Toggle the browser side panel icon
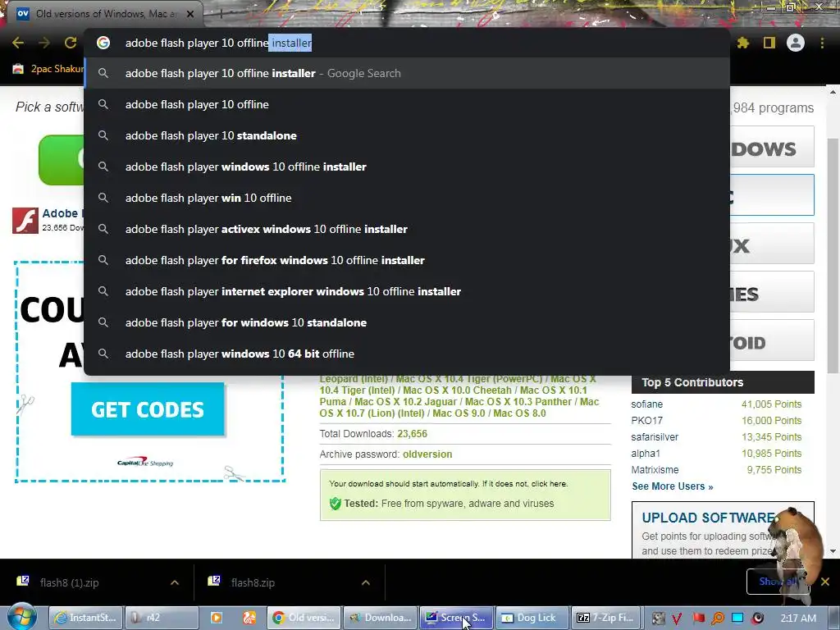The width and height of the screenshot is (840, 630). 769,43
